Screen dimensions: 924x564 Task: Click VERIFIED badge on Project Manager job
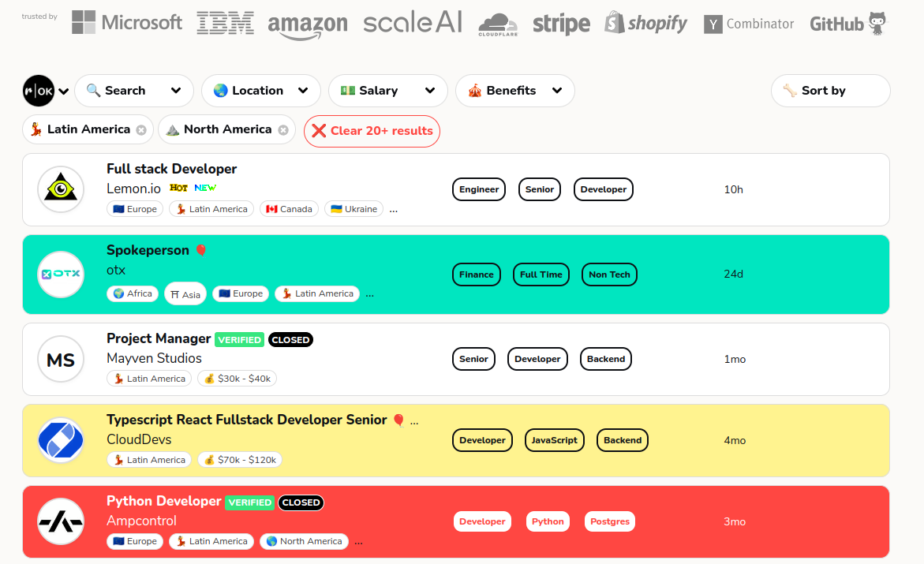(239, 340)
